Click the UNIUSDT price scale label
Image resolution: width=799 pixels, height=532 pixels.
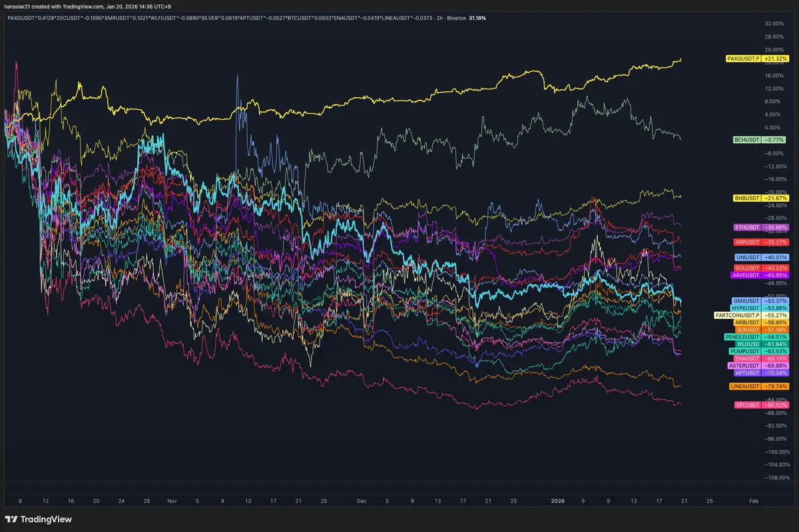761,257
